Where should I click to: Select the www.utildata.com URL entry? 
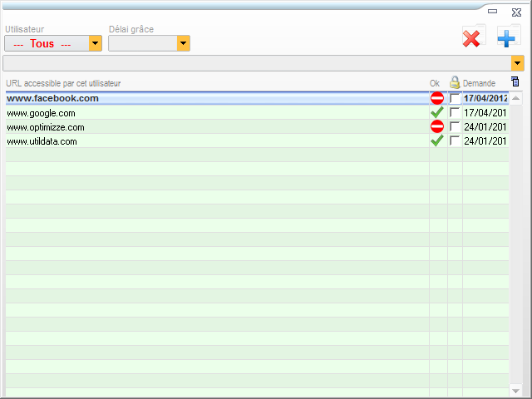[42, 141]
